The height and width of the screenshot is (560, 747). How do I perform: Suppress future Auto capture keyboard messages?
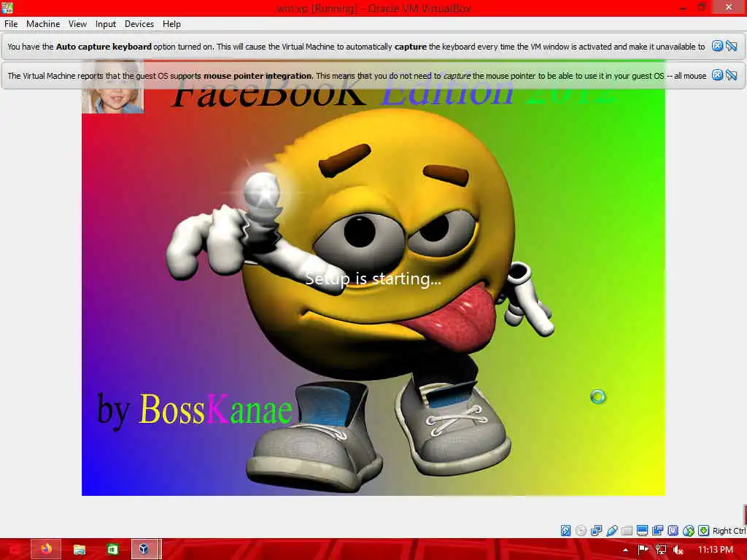[732, 46]
